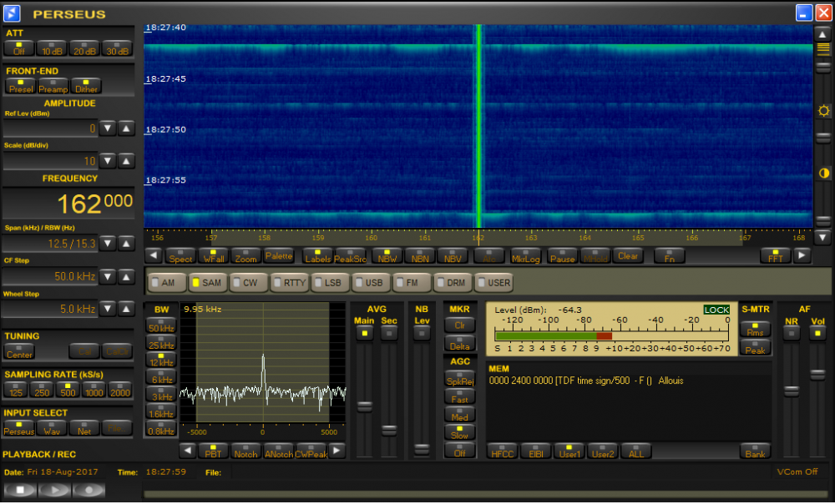The image size is (835, 504).
Task: Increase Span/RBW with up arrow
Action: pyautogui.click(x=126, y=244)
